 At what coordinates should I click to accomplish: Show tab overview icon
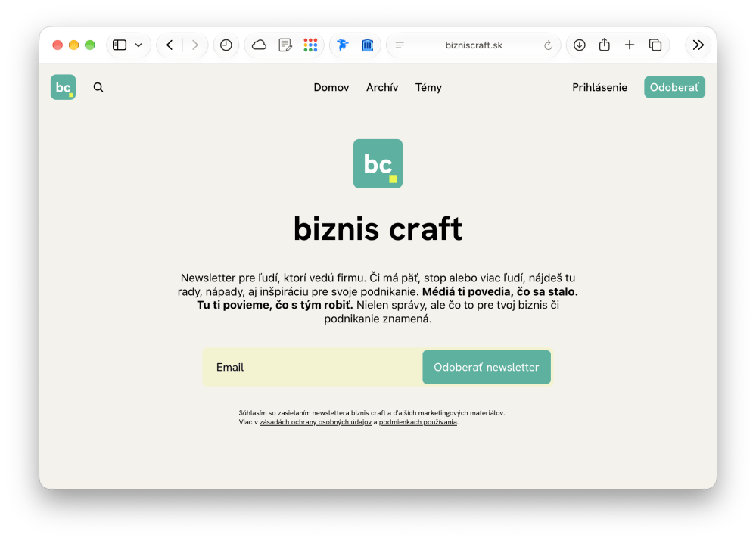pos(655,45)
